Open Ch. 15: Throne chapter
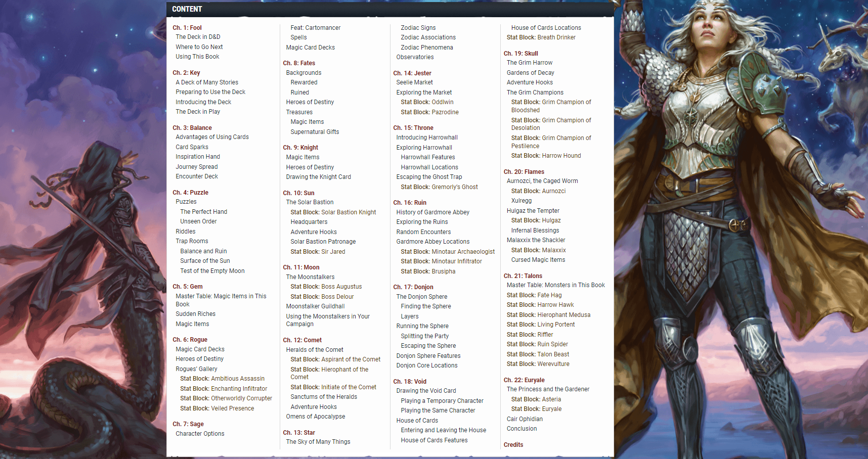 413,128
